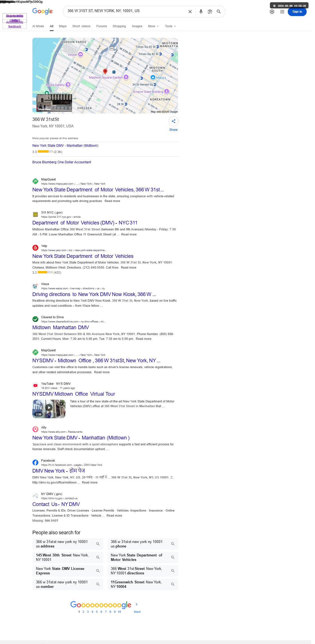Open search by image camera icon
Image resolution: width=315 pixels, height=644 pixels.
click(210, 12)
